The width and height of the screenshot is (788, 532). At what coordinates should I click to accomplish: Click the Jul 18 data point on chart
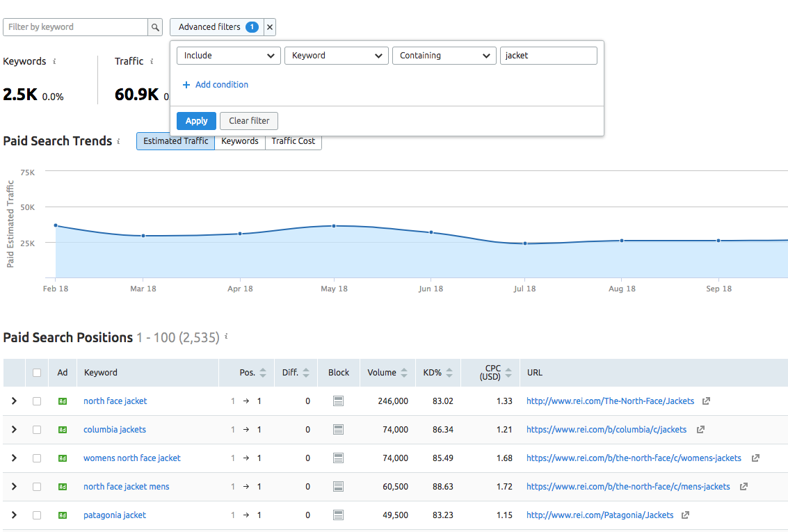tap(525, 243)
